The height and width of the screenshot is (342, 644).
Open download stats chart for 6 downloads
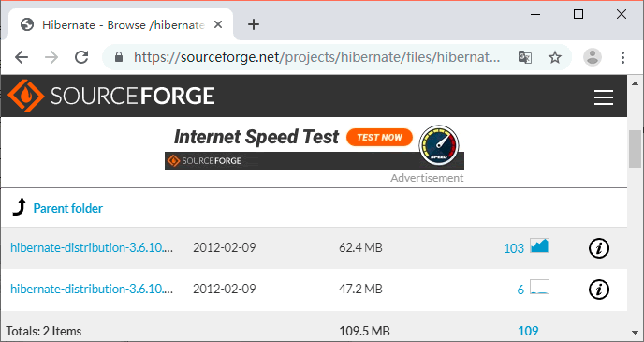(539, 287)
